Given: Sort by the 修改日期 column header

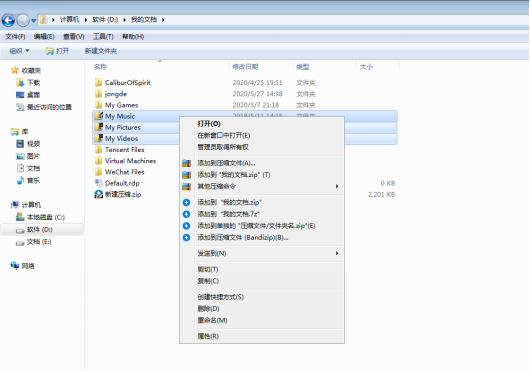Looking at the screenshot, I should pyautogui.click(x=245, y=67).
